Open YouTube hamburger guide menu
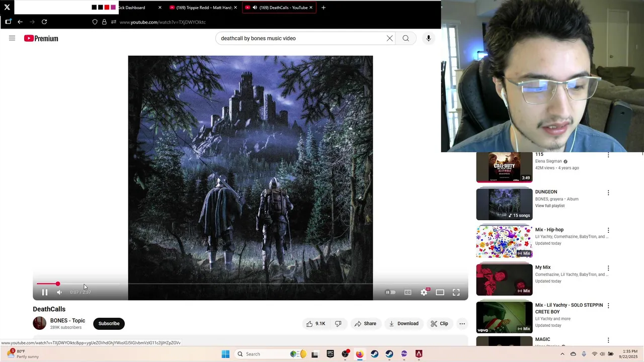The width and height of the screenshot is (644, 362). pos(12,38)
